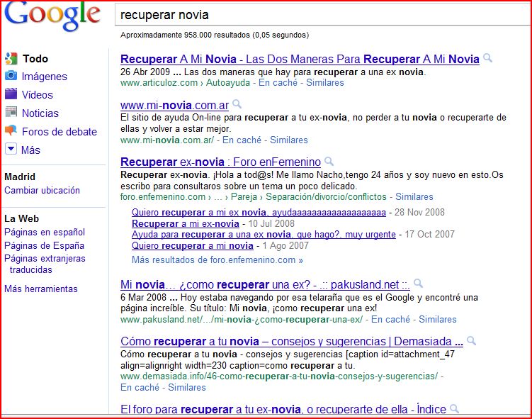Open 'Mi novia… ¿como recuperar una ex?' result
Viewport: 532px width, 419px height.
pos(265,284)
